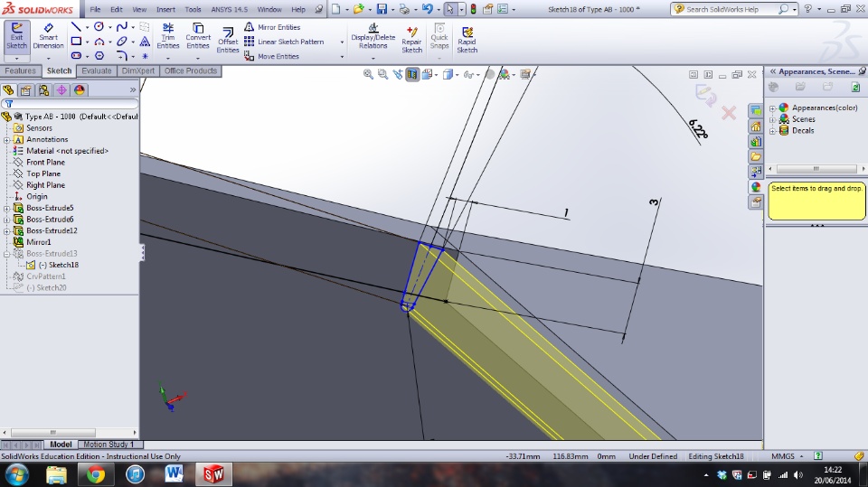Click Convert Entities tool
This screenshot has width=868, height=487.
pos(198,36)
